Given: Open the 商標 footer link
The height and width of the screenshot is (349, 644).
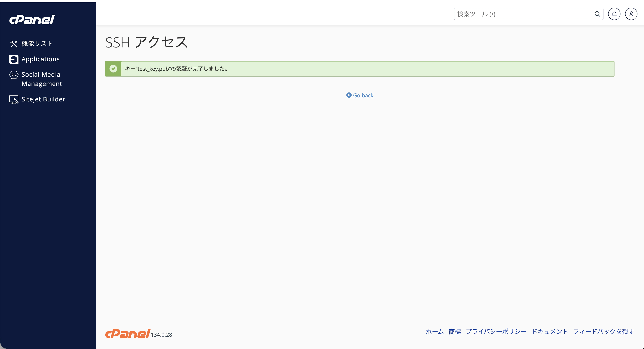Looking at the screenshot, I should (x=455, y=331).
